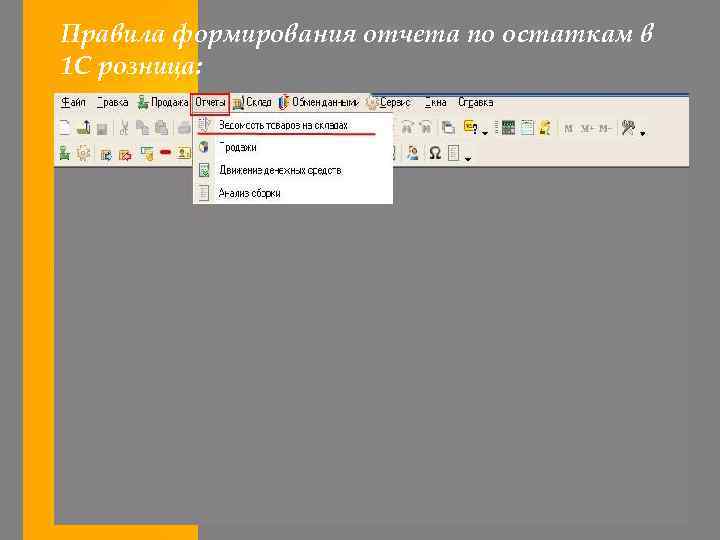Click the green cashier icon on second toolbar

tap(65, 153)
